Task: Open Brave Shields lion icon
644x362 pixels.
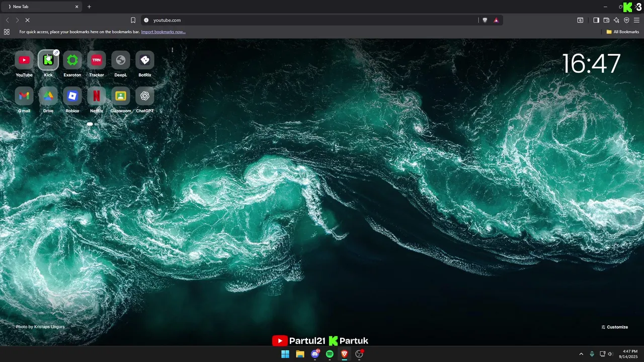Action: point(485,20)
